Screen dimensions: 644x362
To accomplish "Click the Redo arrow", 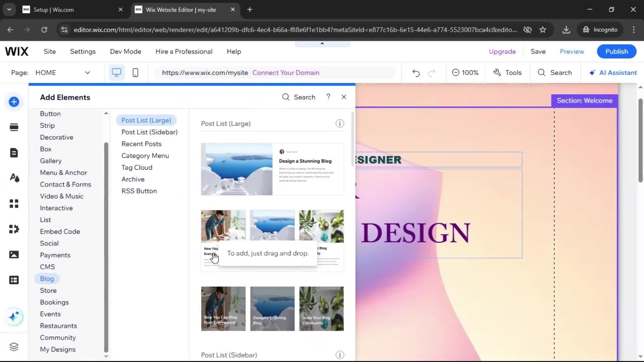I will pyautogui.click(x=432, y=73).
